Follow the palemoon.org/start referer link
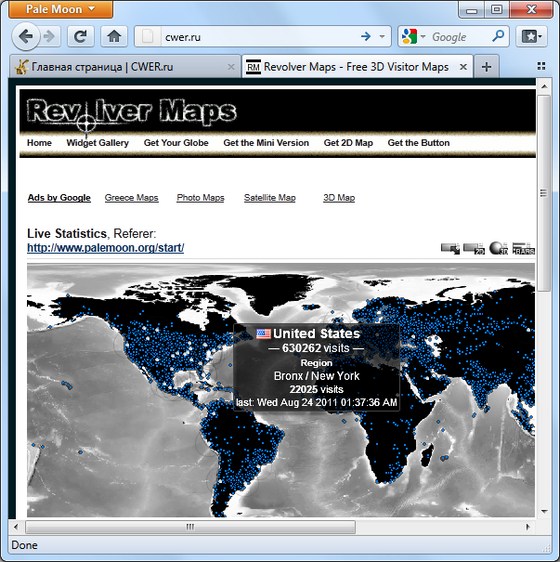 pos(106,248)
